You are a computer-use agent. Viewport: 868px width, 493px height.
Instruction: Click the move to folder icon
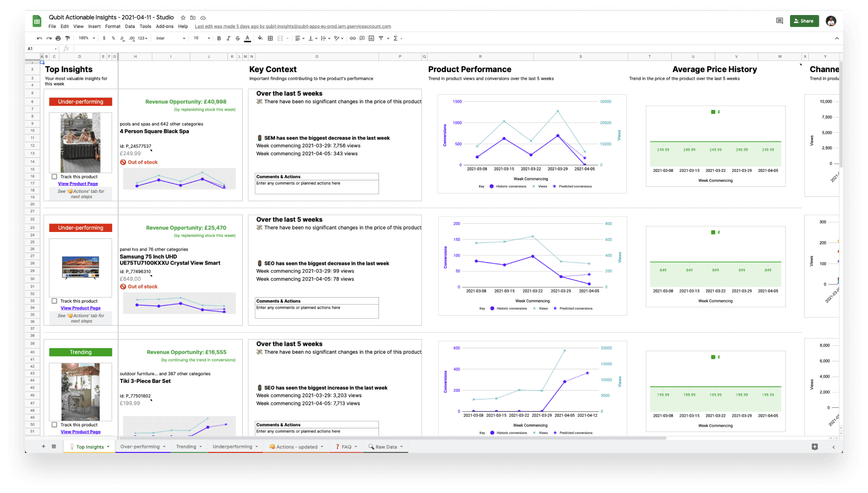click(193, 18)
